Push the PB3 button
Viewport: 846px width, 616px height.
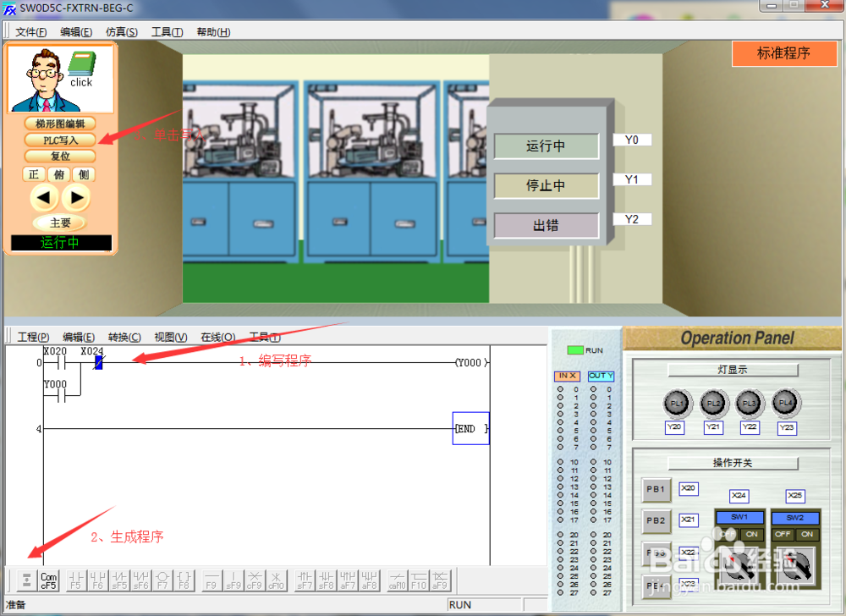tap(656, 553)
